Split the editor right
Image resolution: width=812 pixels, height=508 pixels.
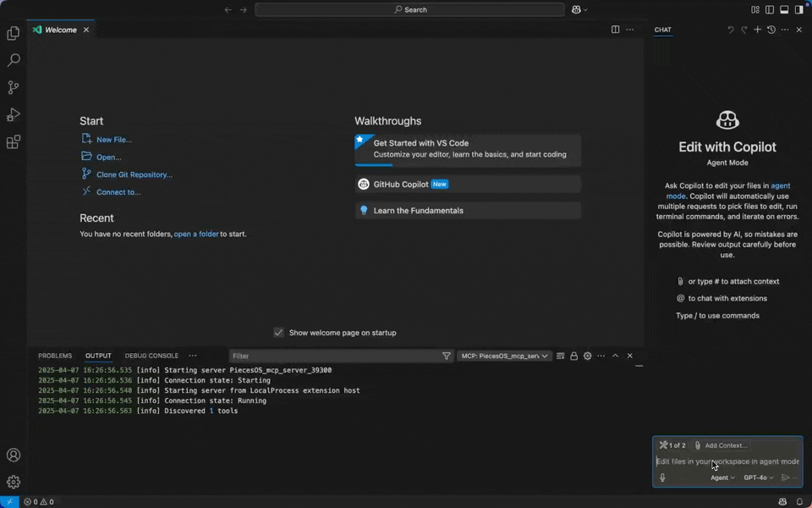tap(615, 30)
